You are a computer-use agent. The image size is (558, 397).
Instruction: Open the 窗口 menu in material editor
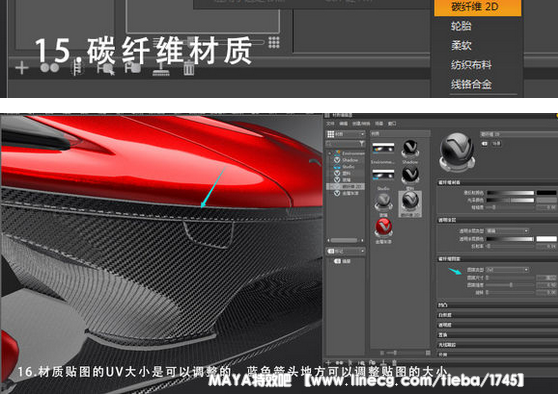click(x=392, y=123)
